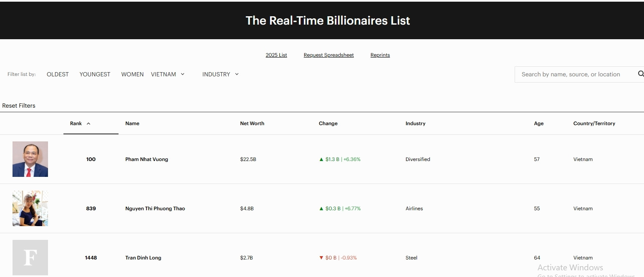This screenshot has height=277, width=644.
Task: Click Tran Dinh Long's placeholder avatar
Action: coord(30,257)
